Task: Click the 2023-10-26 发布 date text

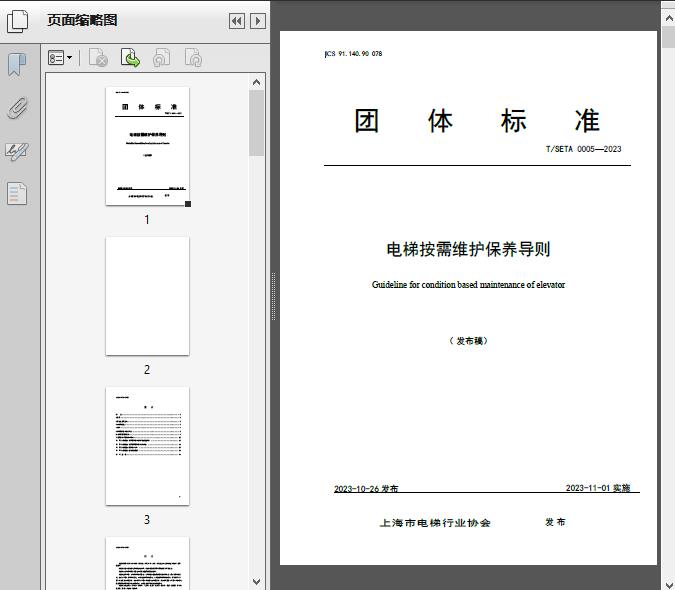Action: click(x=366, y=488)
